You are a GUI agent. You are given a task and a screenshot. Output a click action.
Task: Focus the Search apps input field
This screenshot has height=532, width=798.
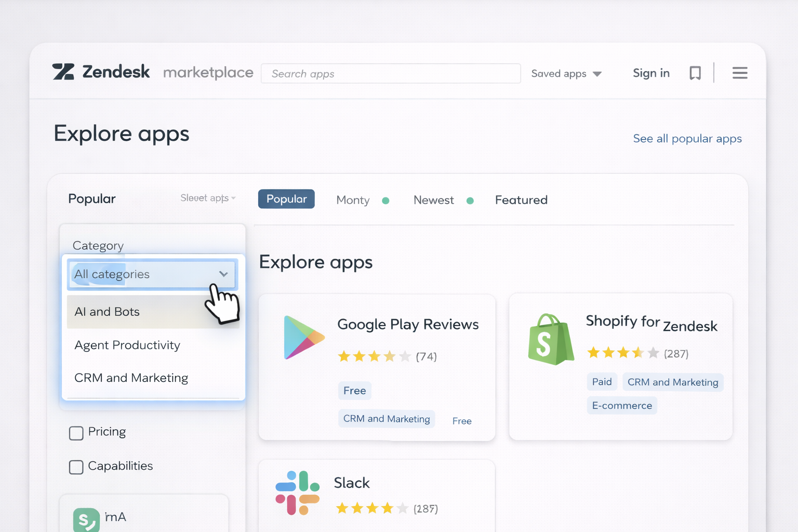click(391, 74)
